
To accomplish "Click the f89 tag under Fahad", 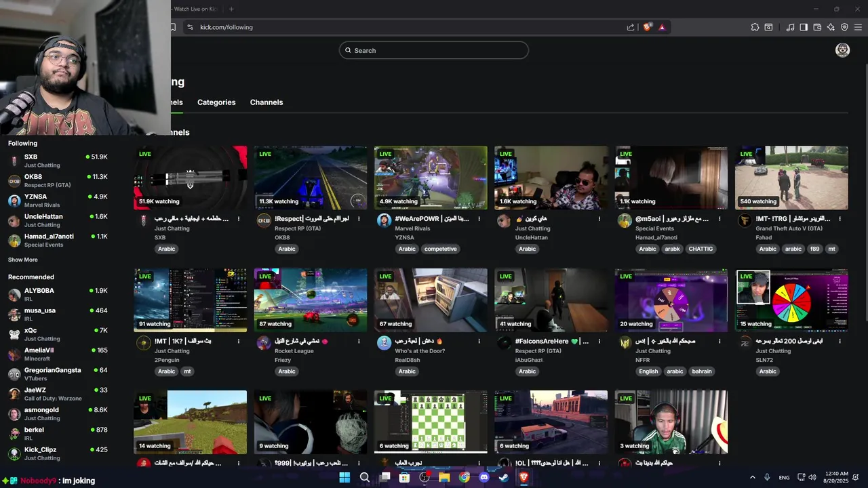I will 814,249.
